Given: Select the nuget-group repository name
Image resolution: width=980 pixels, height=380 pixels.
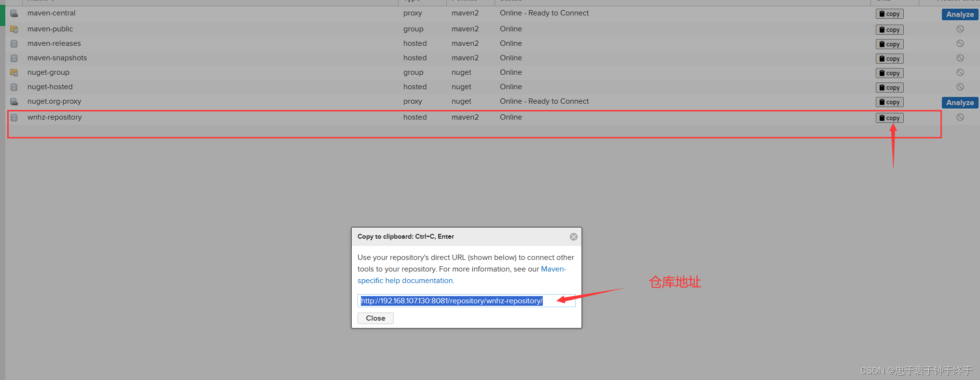Looking at the screenshot, I should (x=48, y=72).
